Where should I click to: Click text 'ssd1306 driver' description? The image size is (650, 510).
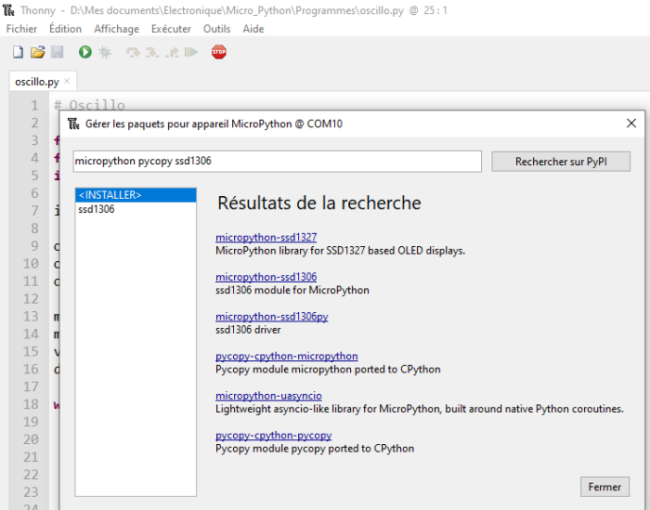(248, 330)
